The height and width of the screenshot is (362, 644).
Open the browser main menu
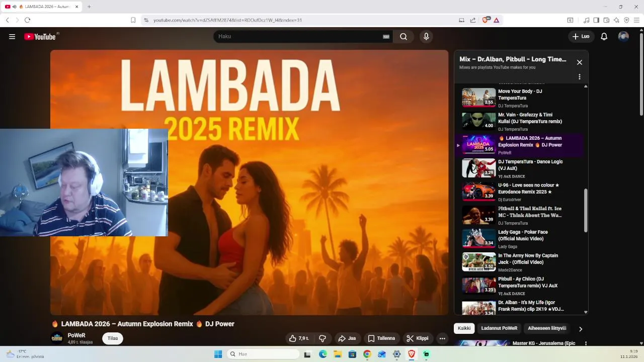(636, 20)
